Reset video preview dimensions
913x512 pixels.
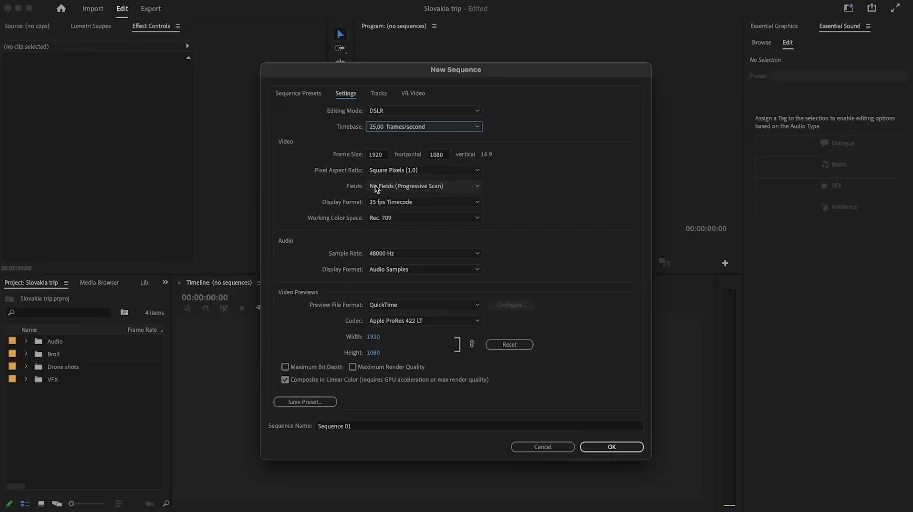509,345
